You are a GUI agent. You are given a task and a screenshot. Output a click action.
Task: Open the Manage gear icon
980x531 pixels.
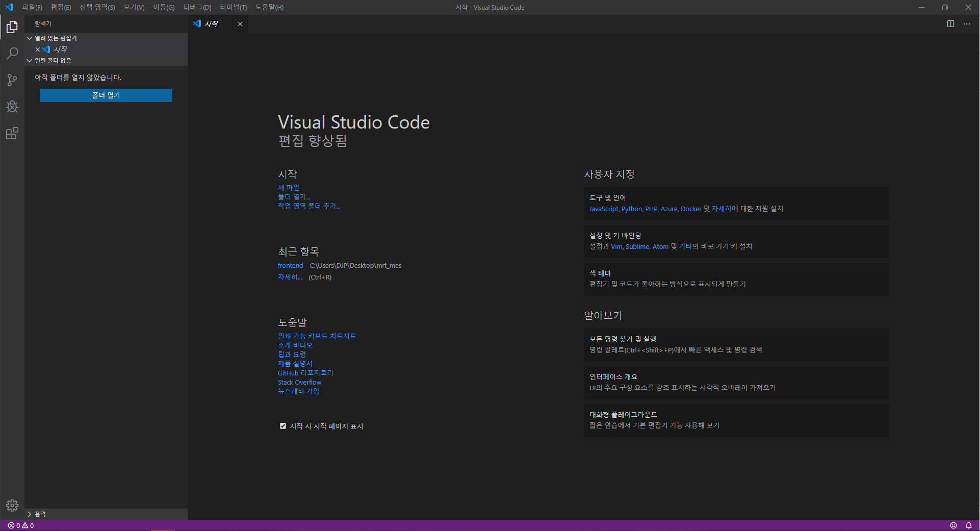click(12, 505)
